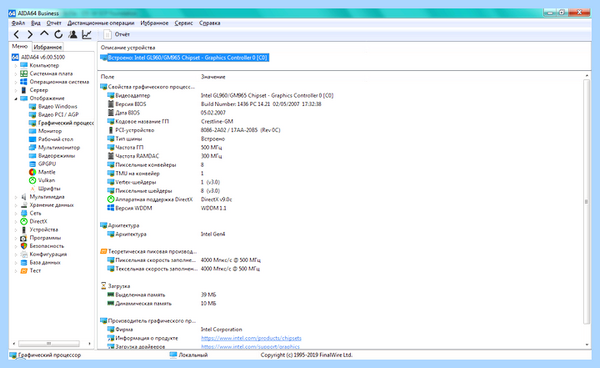The height and width of the screenshot is (368, 600).
Task: Open the Дистанционные операции menu
Action: click(x=101, y=23)
